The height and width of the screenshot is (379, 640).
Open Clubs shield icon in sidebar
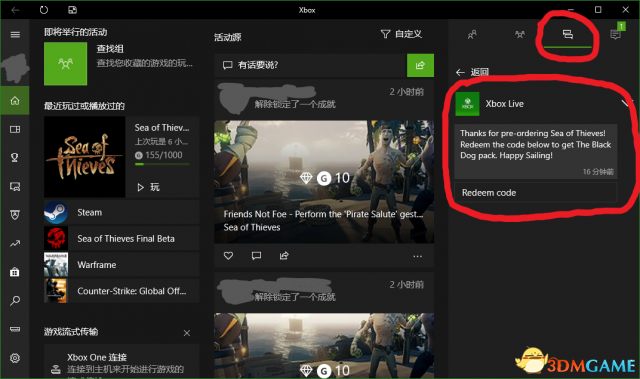(x=15, y=215)
